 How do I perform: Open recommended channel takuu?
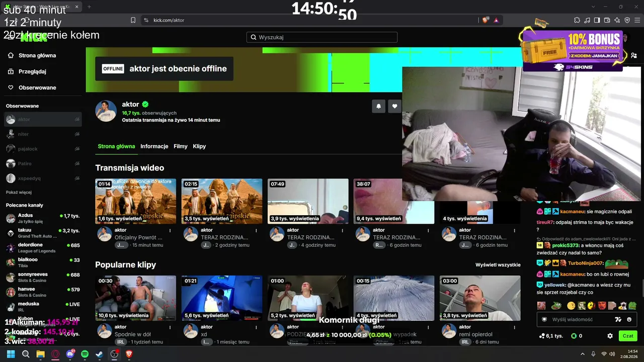click(x=43, y=233)
